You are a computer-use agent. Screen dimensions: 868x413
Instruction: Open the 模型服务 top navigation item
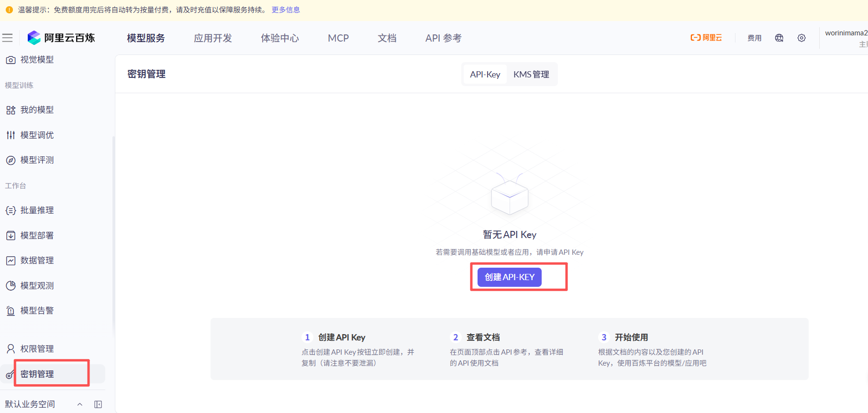[146, 38]
